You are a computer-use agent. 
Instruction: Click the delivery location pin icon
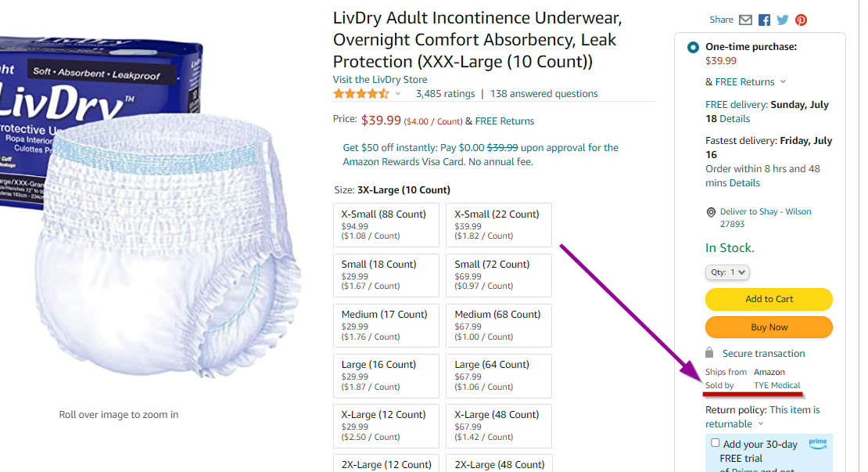point(711,212)
